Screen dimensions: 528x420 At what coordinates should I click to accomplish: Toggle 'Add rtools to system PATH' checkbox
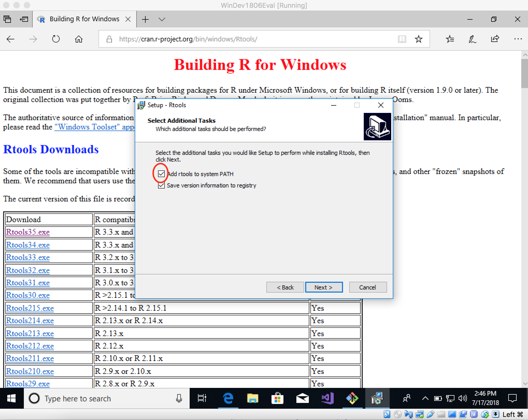162,174
